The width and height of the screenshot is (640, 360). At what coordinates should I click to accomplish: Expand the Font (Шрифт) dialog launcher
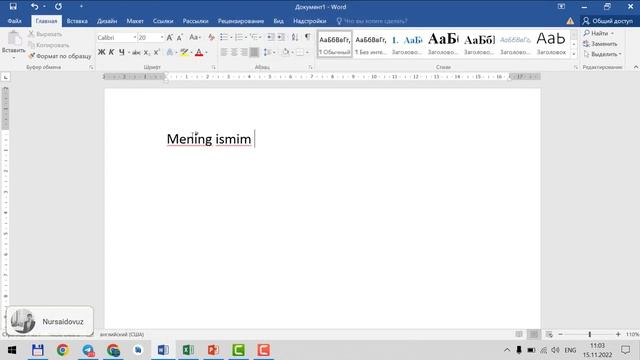(213, 67)
